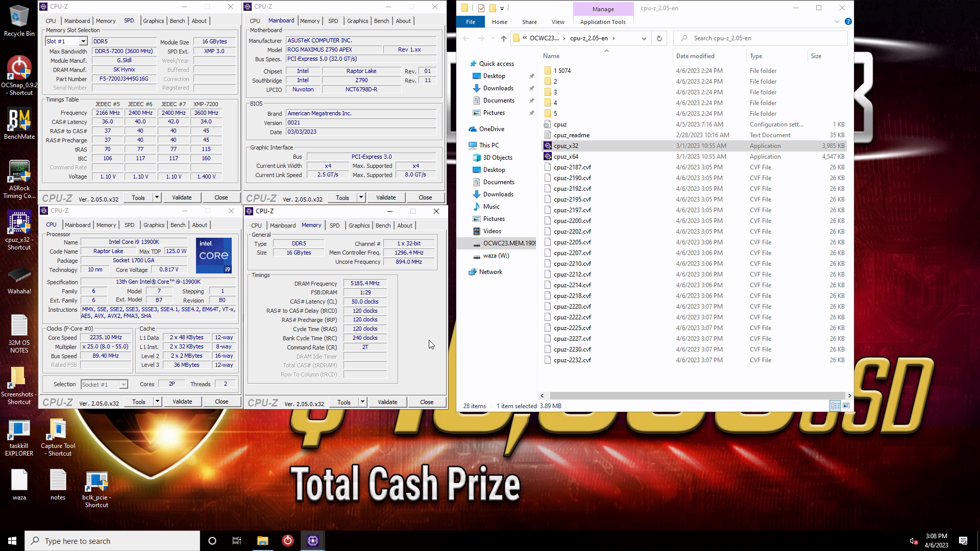The width and height of the screenshot is (980, 551).
Task: Click the Search cpu-z_2.05-en box
Action: point(761,38)
